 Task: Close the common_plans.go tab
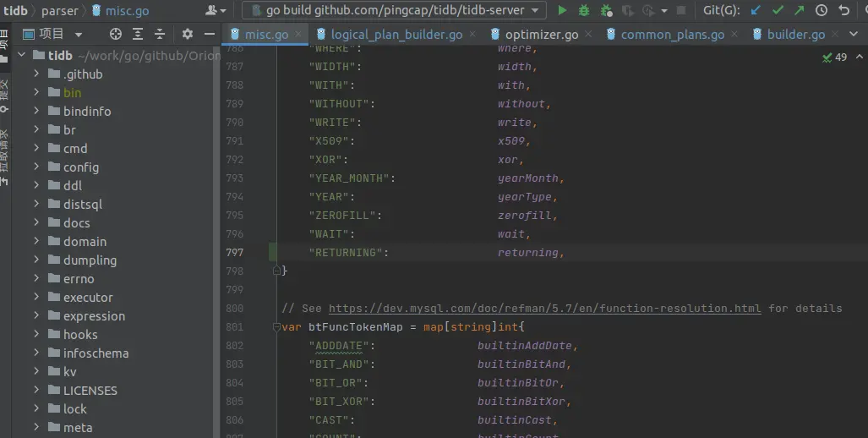pyautogui.click(x=734, y=35)
